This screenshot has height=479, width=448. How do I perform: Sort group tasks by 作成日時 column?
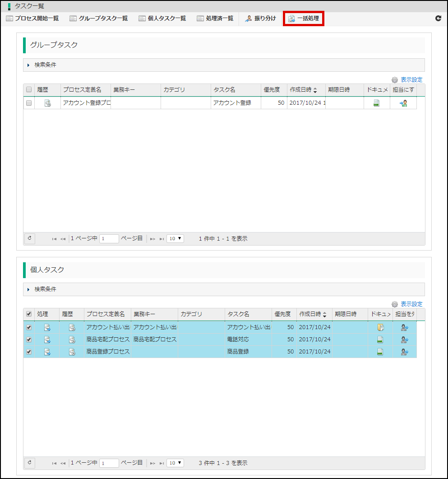[306, 89]
